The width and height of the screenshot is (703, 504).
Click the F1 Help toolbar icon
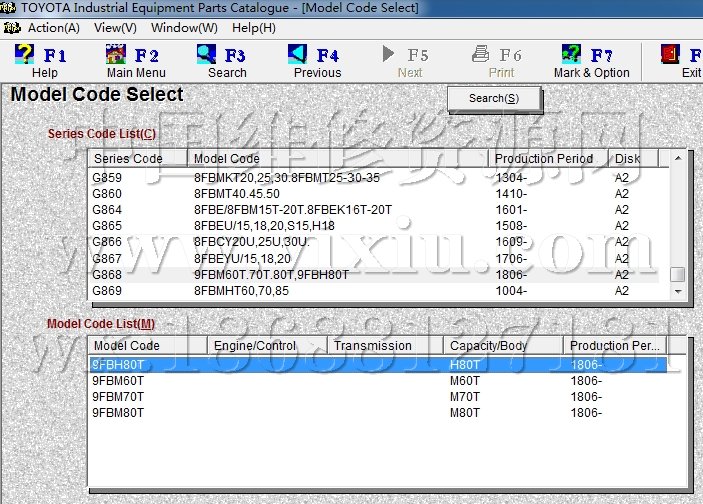click(26, 54)
